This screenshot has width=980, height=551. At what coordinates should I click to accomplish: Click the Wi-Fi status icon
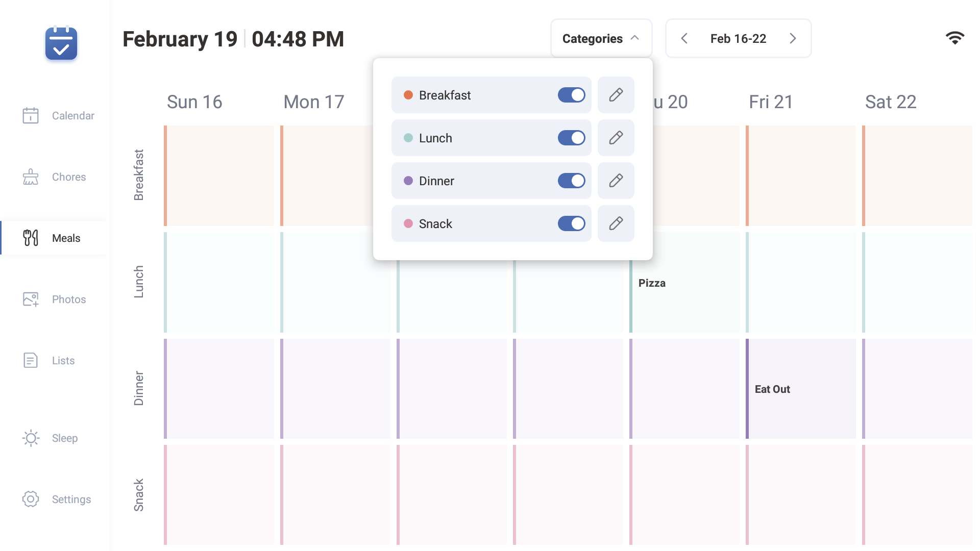954,38
